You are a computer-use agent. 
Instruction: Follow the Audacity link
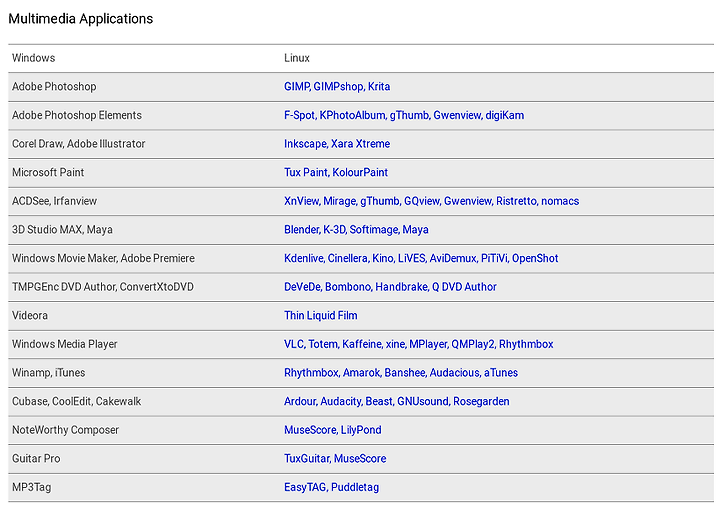pos(341,401)
